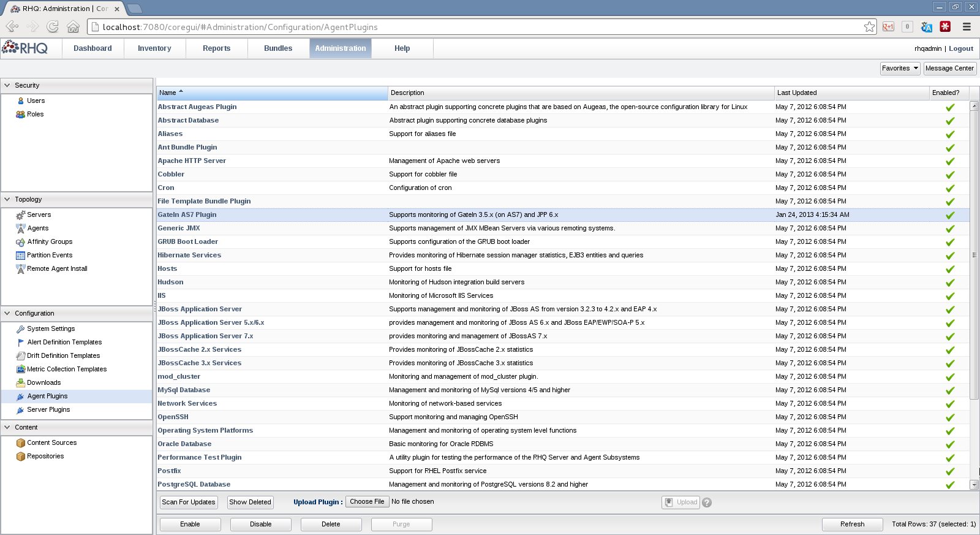This screenshot has height=535, width=980.
Task: Click the Users icon in Security section
Action: tap(21, 101)
